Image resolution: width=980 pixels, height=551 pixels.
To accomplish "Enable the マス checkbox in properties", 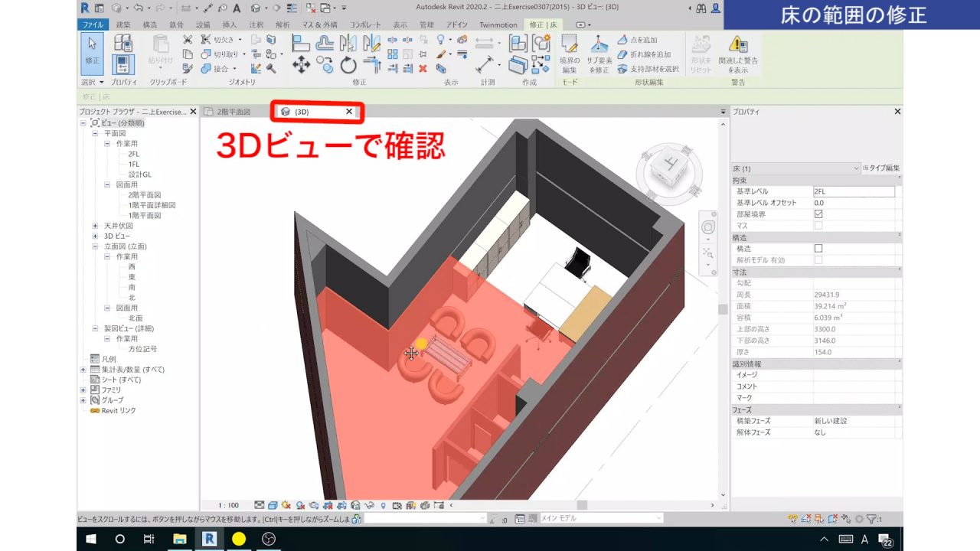I will pyautogui.click(x=818, y=226).
